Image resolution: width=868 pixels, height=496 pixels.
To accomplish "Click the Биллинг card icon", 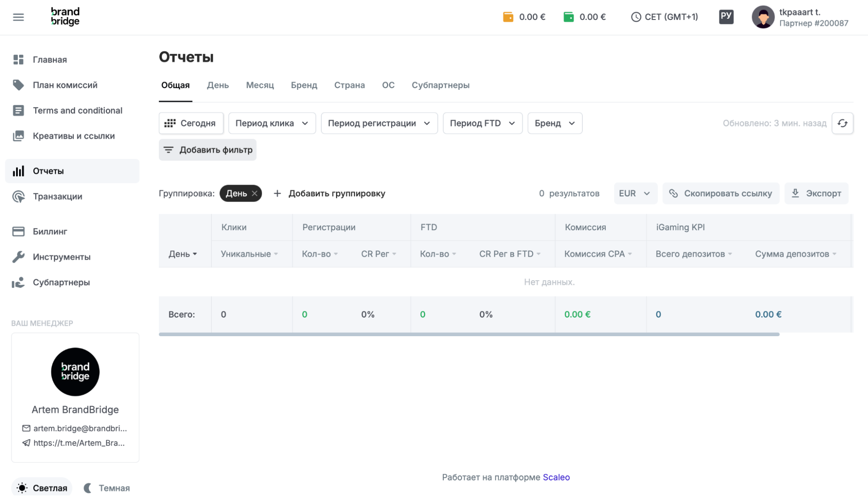I will [x=18, y=231].
